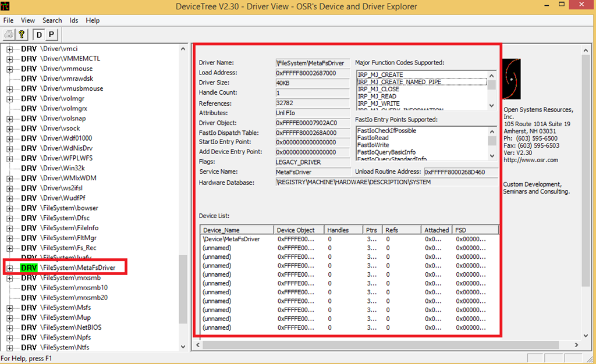Switch to PnP view with P button
The height and width of the screenshot is (364, 596).
coord(51,34)
